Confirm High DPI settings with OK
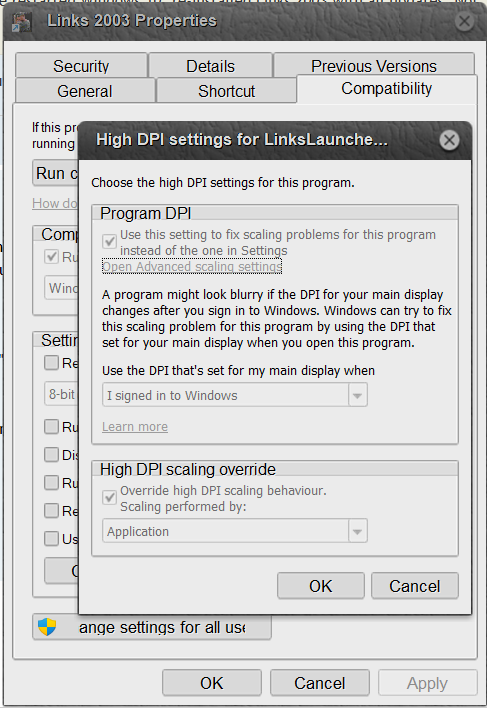 coord(321,586)
